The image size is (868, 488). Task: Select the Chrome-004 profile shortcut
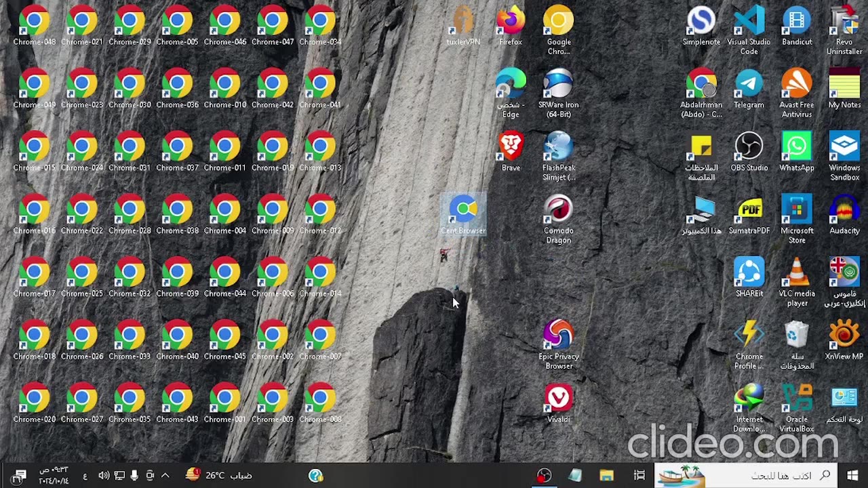click(225, 215)
